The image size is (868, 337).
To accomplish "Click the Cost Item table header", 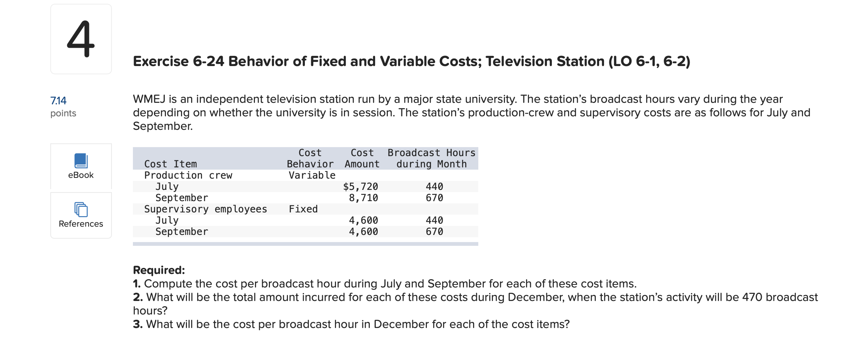I will [170, 164].
